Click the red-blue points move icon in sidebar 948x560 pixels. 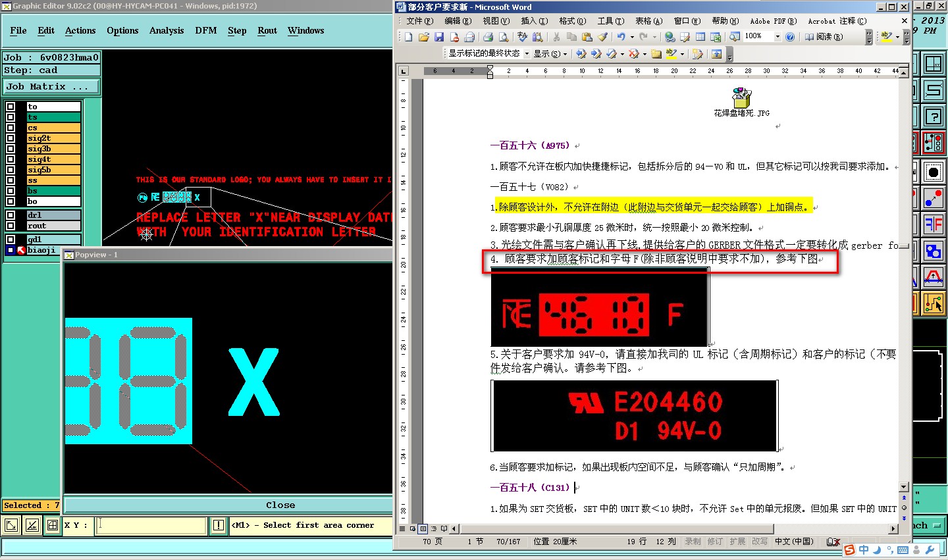934,198
